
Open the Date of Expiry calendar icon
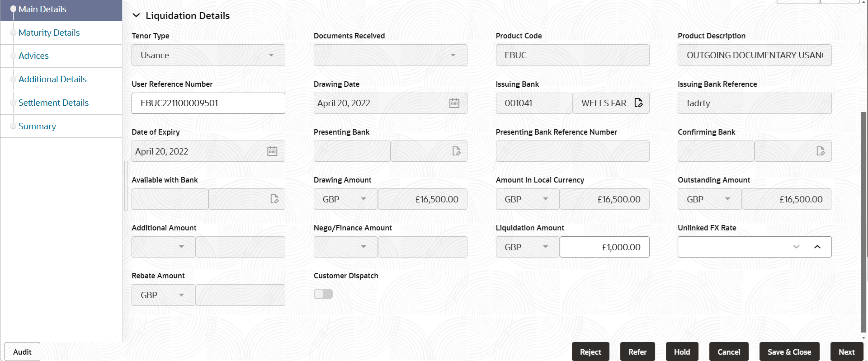click(x=272, y=151)
